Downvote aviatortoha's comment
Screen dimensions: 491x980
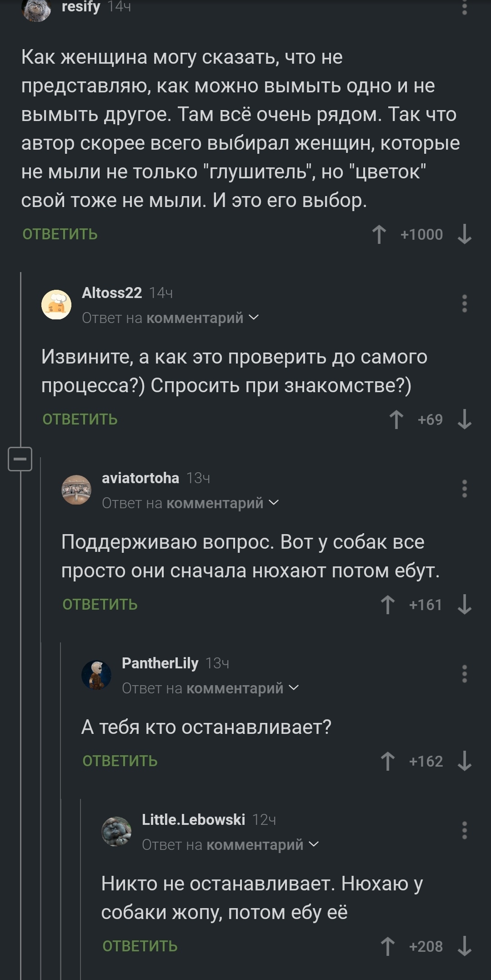click(464, 605)
